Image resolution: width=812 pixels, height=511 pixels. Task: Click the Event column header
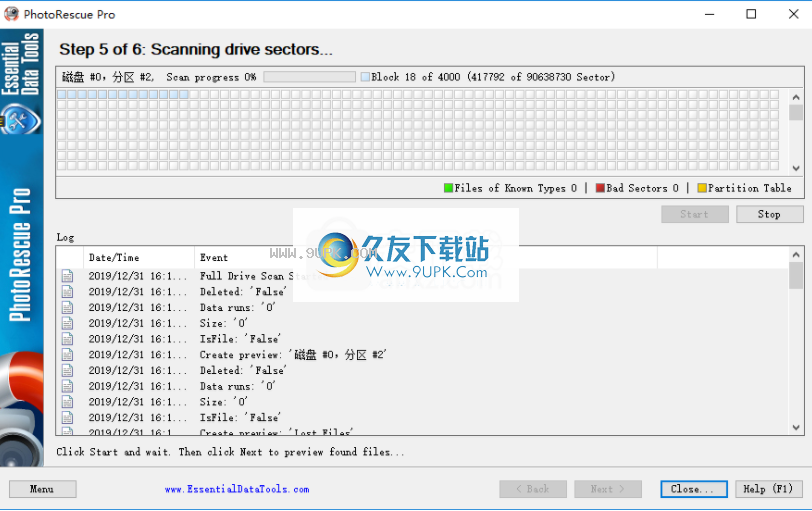click(426, 257)
